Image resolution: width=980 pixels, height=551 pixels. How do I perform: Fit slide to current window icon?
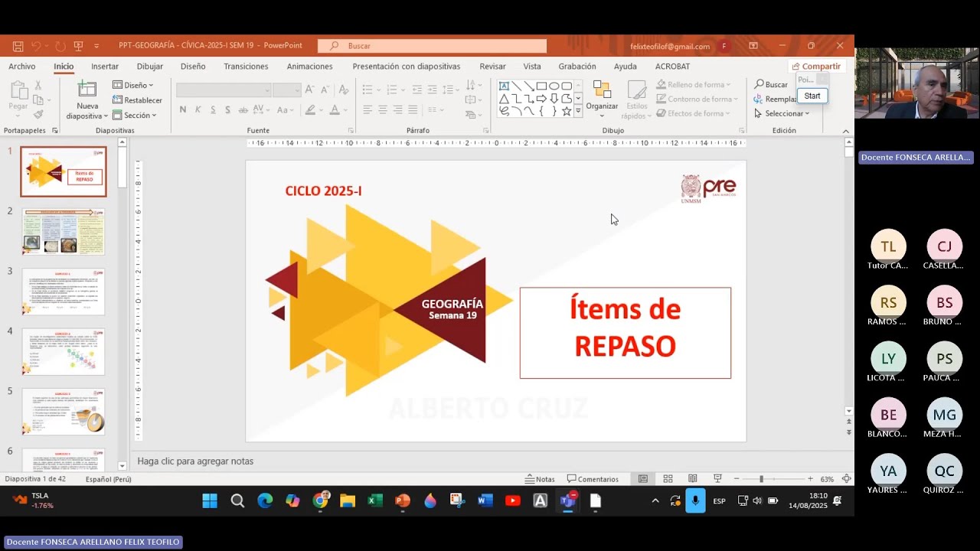(x=846, y=479)
